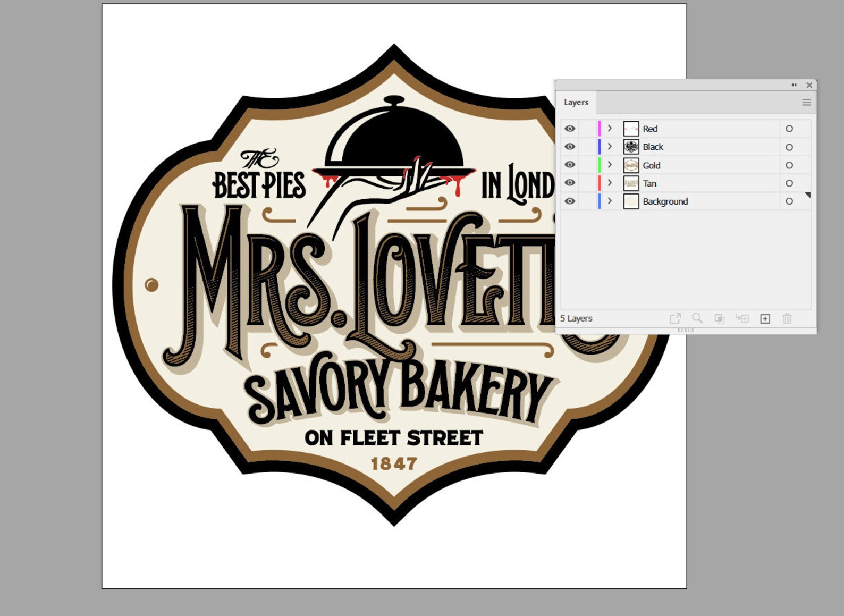Image resolution: width=844 pixels, height=616 pixels.
Task: Expand the Tan layer contents
Action: pos(610,183)
